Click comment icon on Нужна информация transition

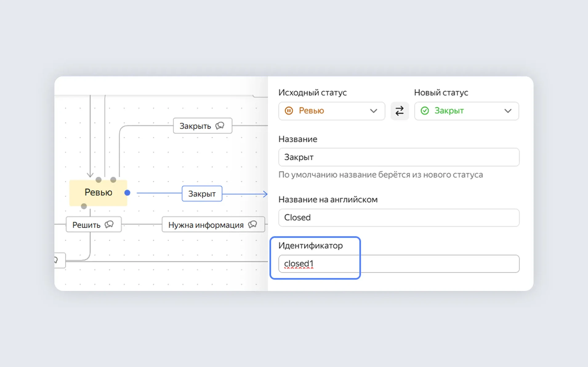pyautogui.click(x=252, y=224)
